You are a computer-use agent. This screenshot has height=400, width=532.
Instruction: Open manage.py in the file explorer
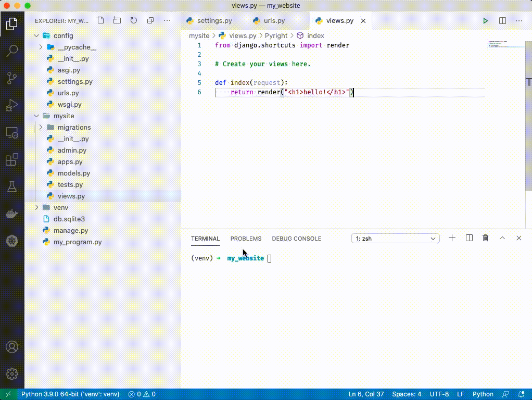70,230
